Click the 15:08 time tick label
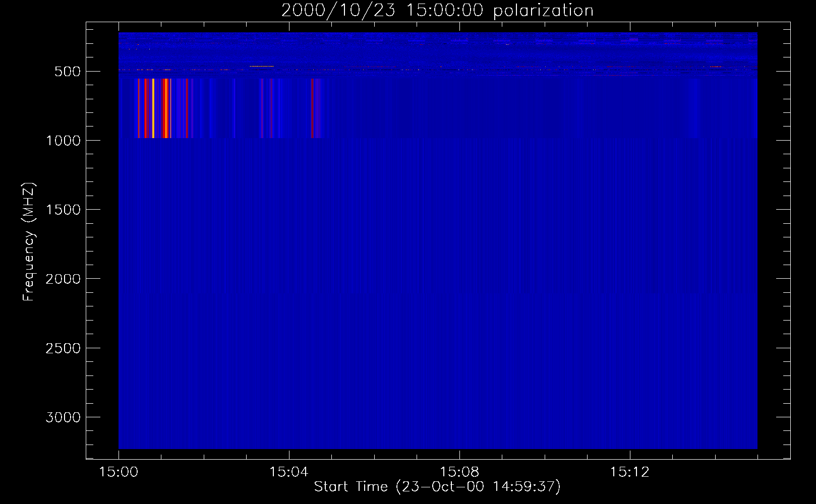The width and height of the screenshot is (816, 504). pyautogui.click(x=459, y=472)
